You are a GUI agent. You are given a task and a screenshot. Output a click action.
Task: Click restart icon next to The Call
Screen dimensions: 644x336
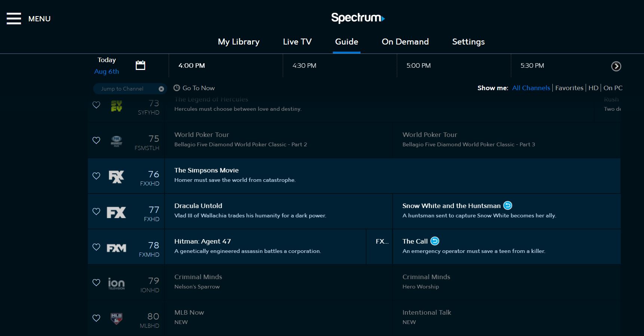click(x=435, y=241)
